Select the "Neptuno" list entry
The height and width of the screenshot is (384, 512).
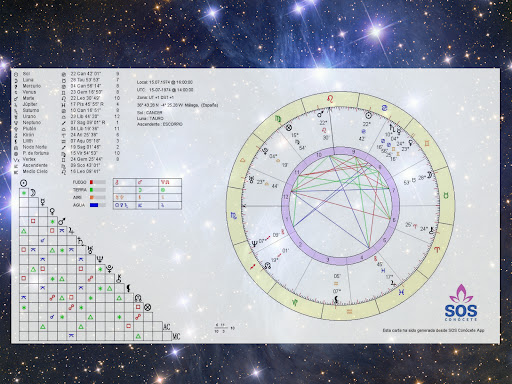click(67, 122)
